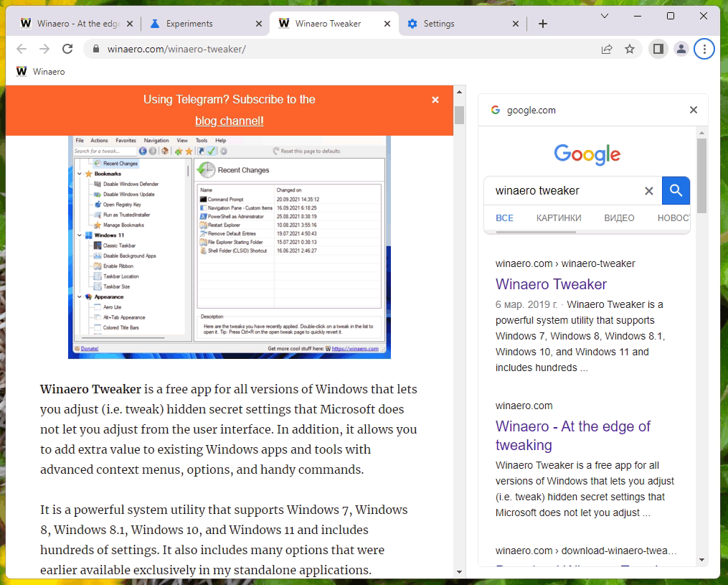Minimize the Chrome window
Screen dimensions: 728x585
638,16
